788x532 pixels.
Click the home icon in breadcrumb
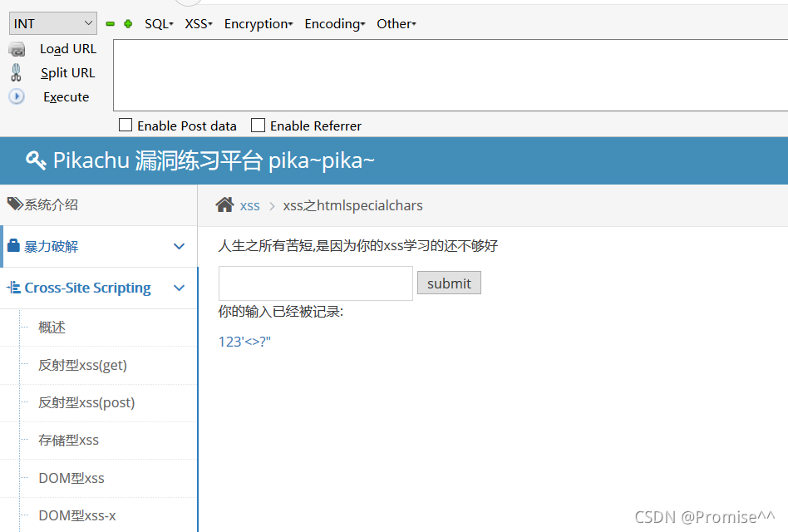[224, 204]
